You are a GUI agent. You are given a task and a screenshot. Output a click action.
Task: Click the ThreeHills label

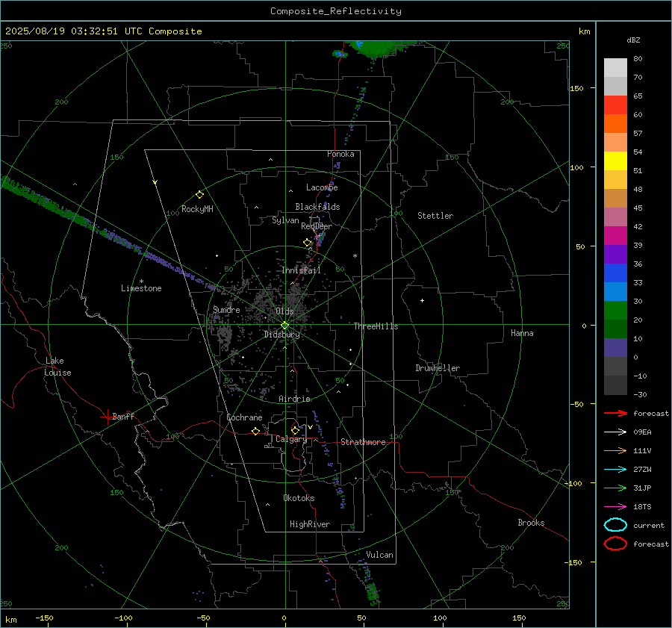376,326
